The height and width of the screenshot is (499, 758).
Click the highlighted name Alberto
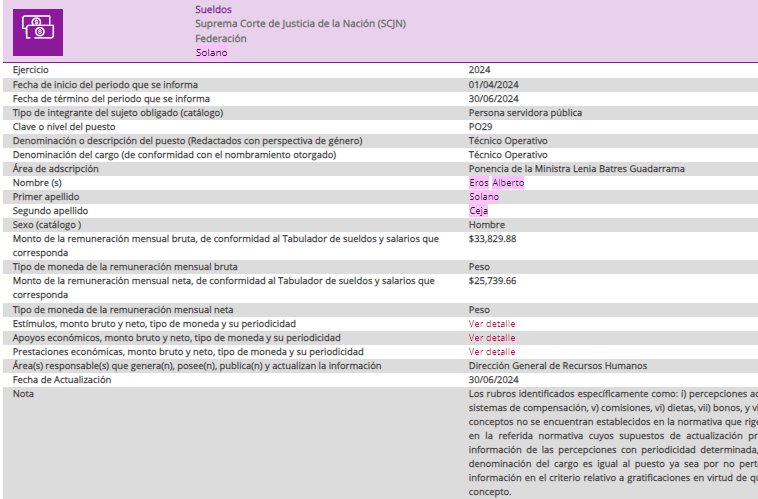coord(508,183)
